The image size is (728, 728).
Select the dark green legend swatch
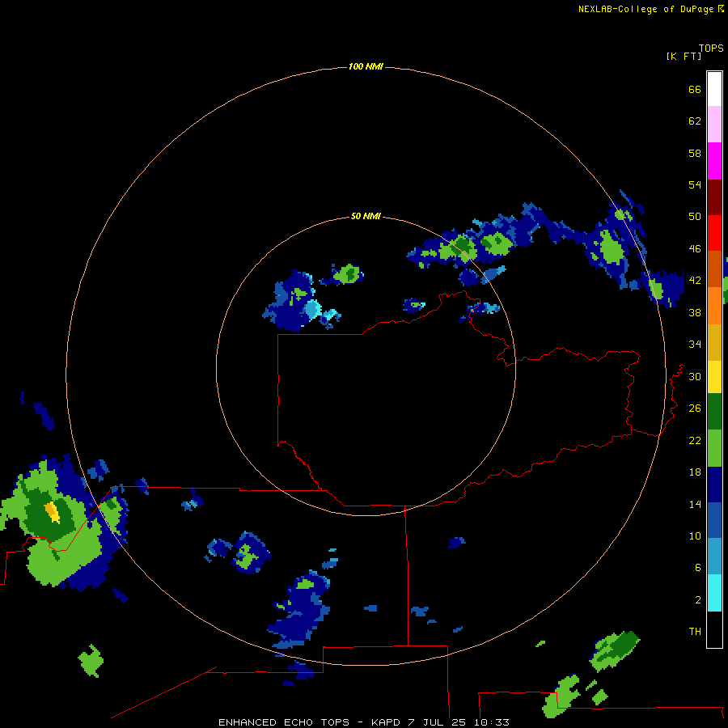coord(714,412)
